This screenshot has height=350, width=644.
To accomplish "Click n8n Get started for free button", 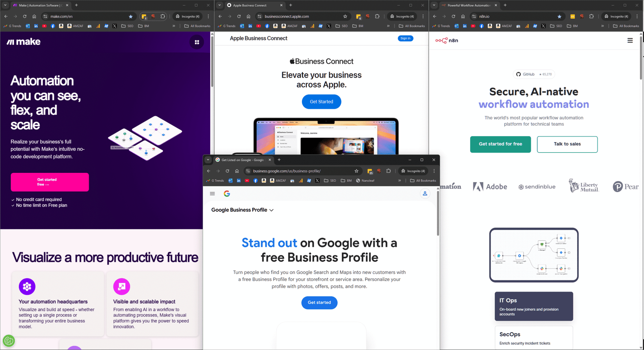I will pos(500,144).
